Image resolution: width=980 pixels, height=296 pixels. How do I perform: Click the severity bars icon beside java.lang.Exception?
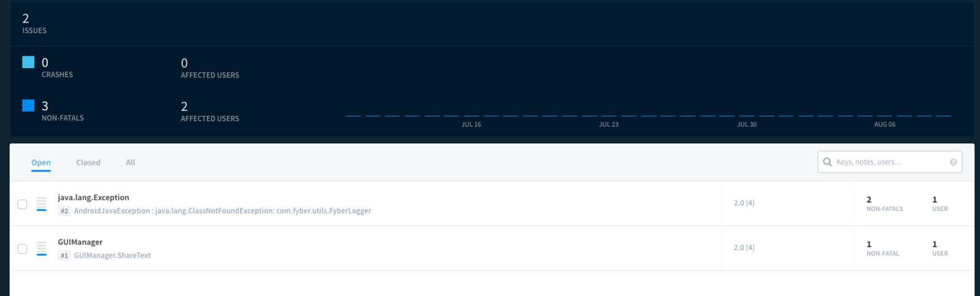[x=42, y=204]
